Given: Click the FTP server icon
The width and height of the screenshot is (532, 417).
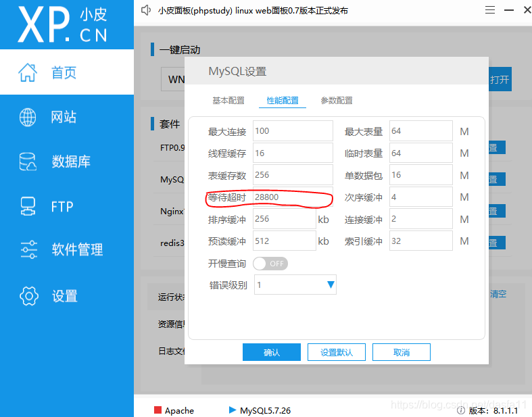Looking at the screenshot, I should pos(28,206).
